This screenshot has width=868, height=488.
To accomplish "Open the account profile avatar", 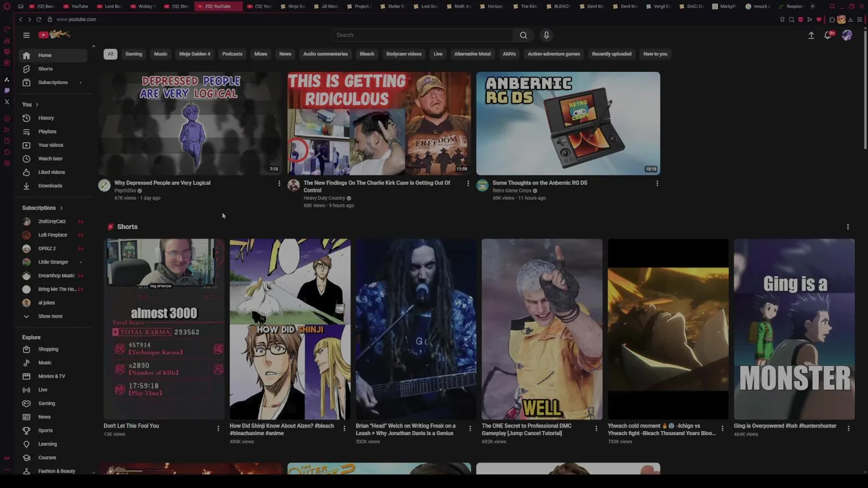I will coord(847,35).
